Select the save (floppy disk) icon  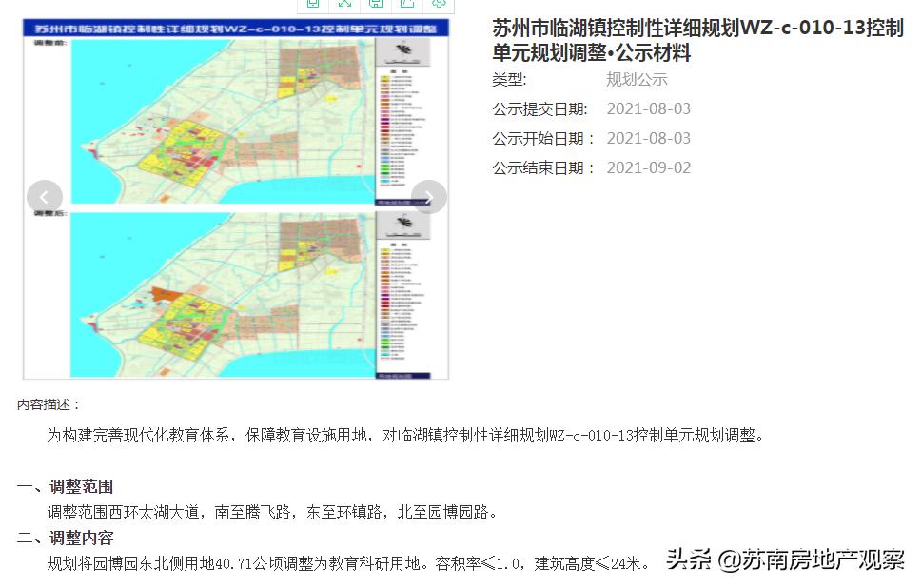pos(376,6)
